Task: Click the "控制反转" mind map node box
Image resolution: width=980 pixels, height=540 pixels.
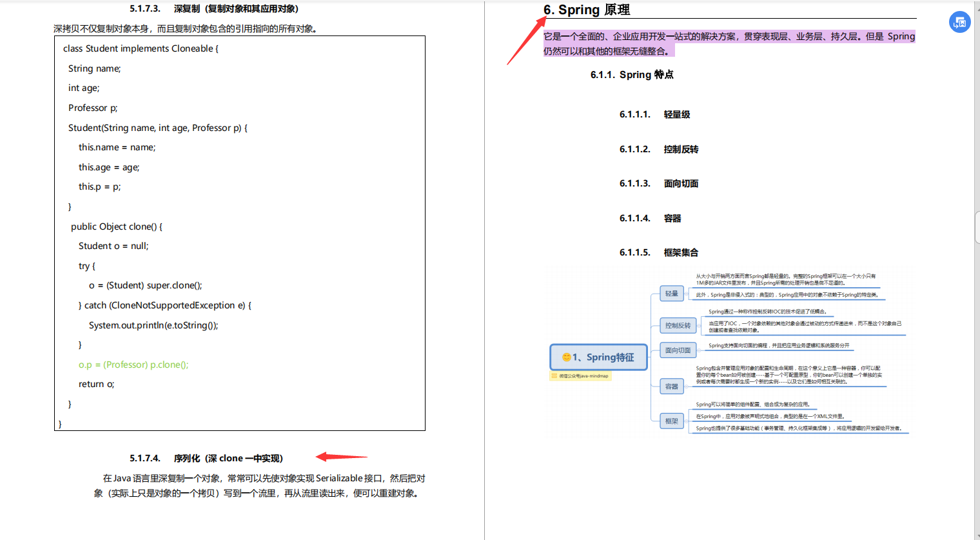Action: 678,325
